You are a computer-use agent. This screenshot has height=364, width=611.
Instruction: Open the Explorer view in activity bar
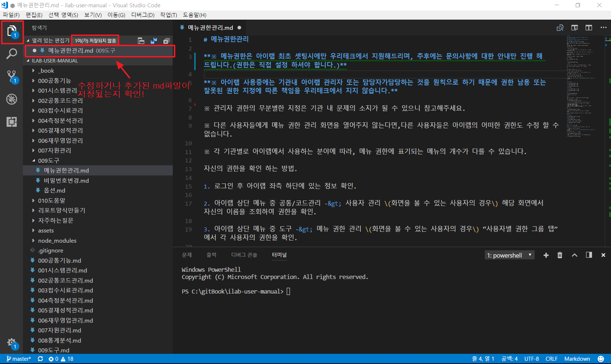point(12,32)
